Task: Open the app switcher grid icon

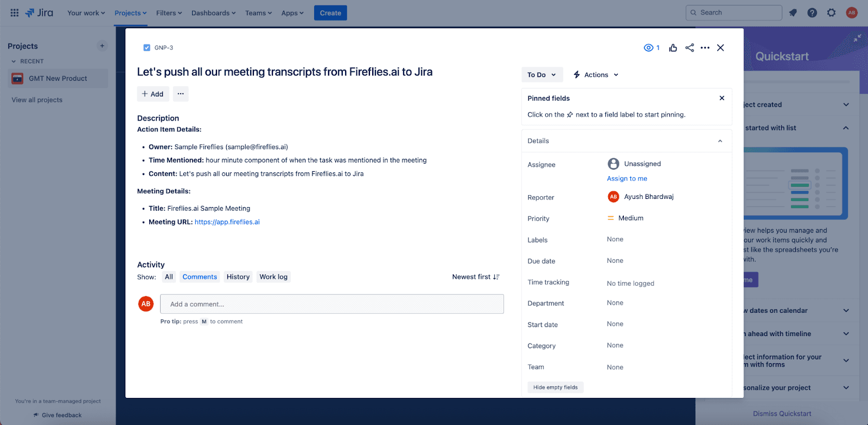Action: coord(15,12)
